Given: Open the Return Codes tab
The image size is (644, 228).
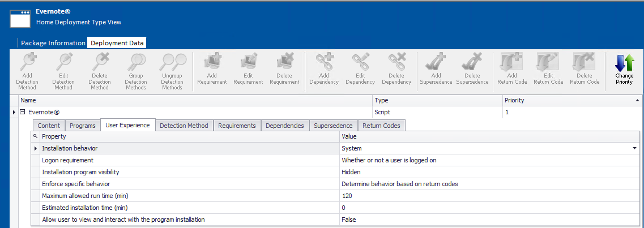Looking at the screenshot, I should point(381,126).
